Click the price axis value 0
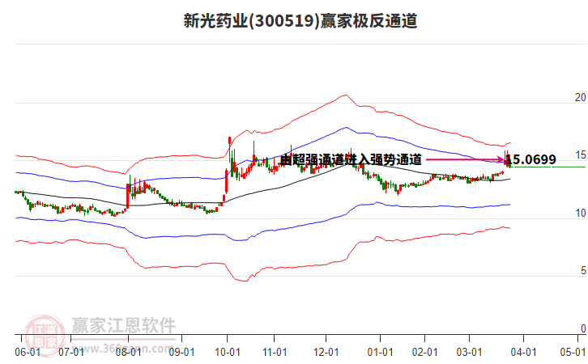This screenshot has width=588, height=364. (583, 328)
